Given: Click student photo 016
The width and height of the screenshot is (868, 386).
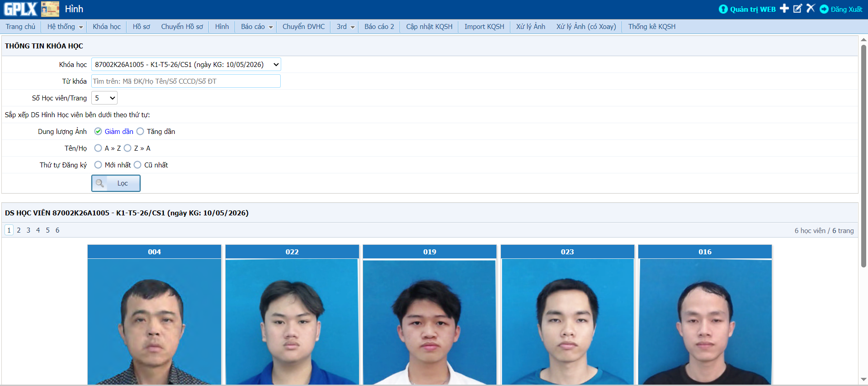Looking at the screenshot, I should tap(705, 322).
